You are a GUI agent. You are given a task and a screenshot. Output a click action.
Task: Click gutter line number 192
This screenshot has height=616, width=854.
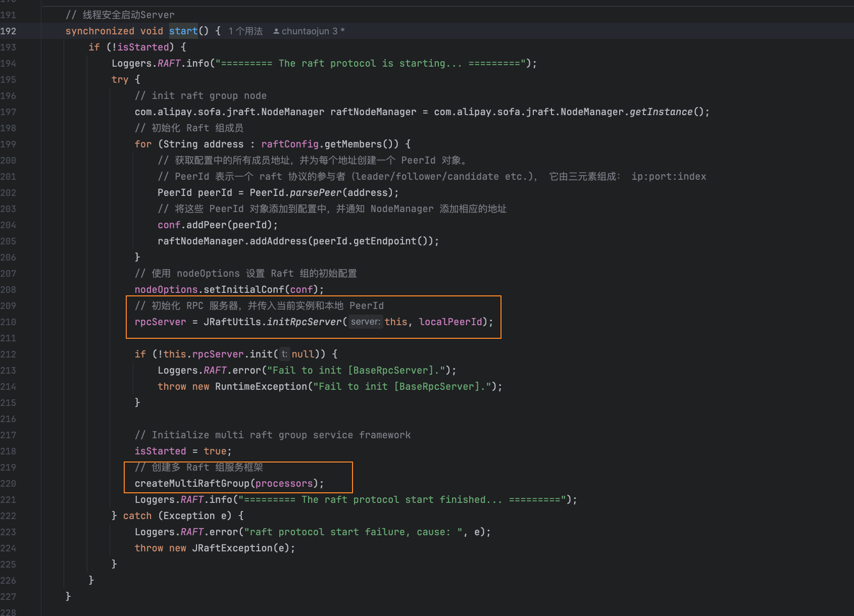click(x=8, y=31)
